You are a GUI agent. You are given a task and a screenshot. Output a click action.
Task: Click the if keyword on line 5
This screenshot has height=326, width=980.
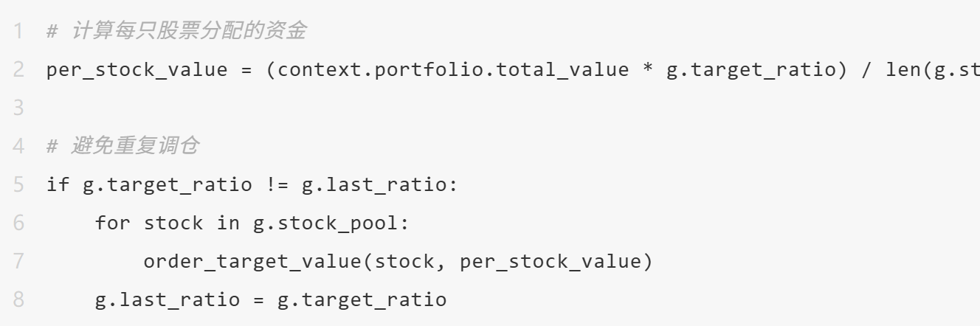coord(58,184)
